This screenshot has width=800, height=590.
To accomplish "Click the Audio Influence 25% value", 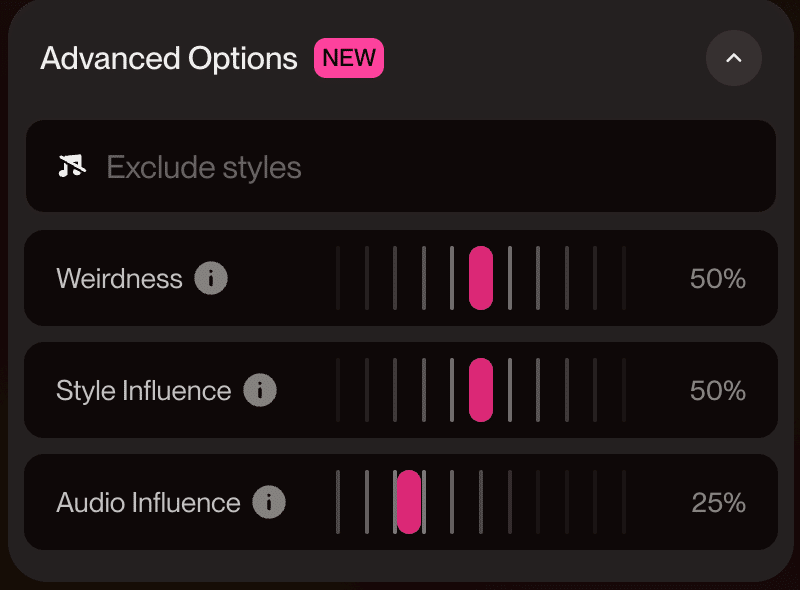I will pyautogui.click(x=718, y=502).
